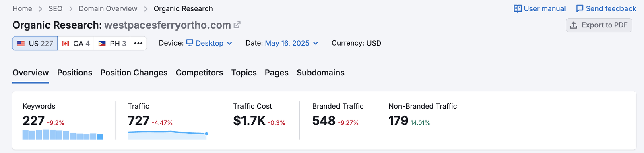Viewport: 644px width, 153px height.
Task: Click the Traffic trend line chart
Action: [x=168, y=135]
